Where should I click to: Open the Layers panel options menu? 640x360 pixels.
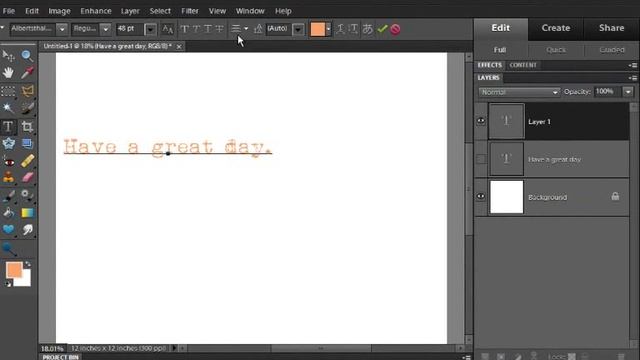[x=633, y=78]
